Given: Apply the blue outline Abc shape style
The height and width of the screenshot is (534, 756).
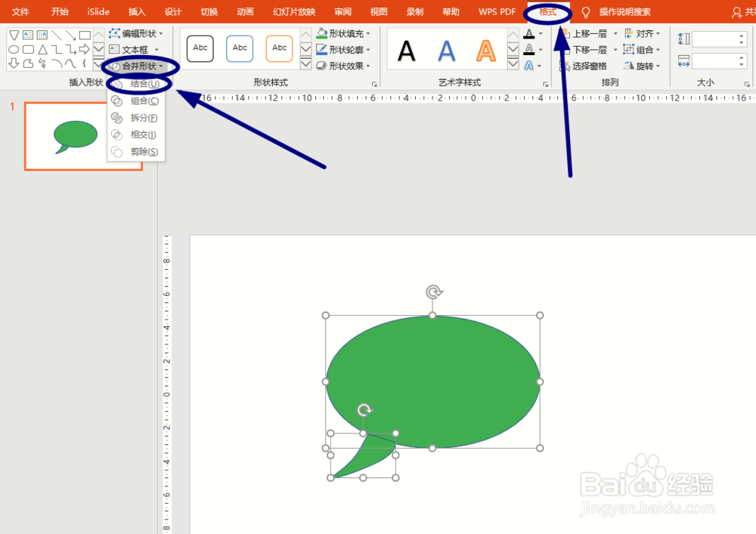Looking at the screenshot, I should tap(240, 48).
